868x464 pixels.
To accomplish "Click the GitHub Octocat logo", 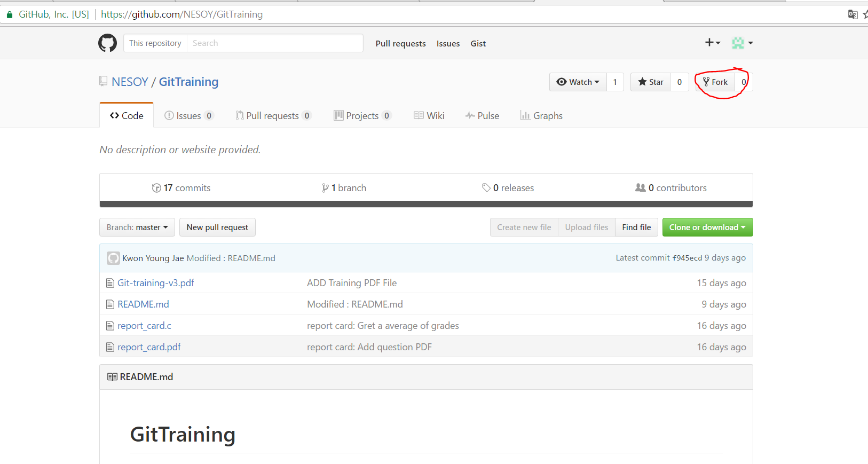I will click(x=107, y=43).
